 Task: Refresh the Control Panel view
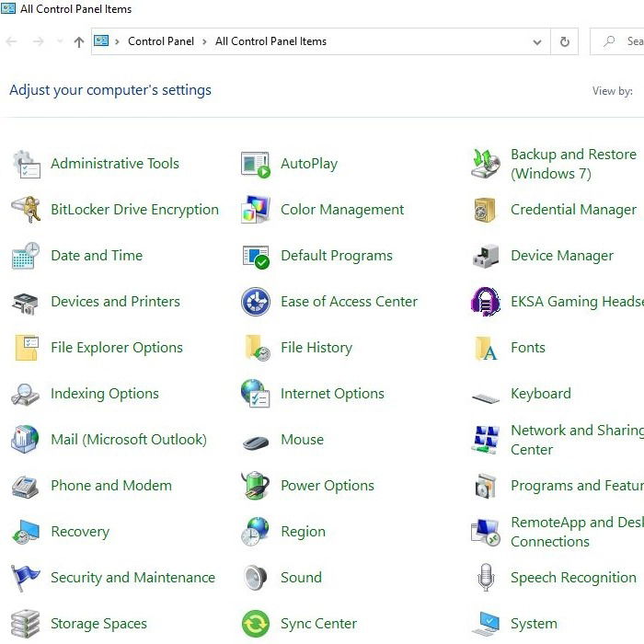click(x=565, y=41)
